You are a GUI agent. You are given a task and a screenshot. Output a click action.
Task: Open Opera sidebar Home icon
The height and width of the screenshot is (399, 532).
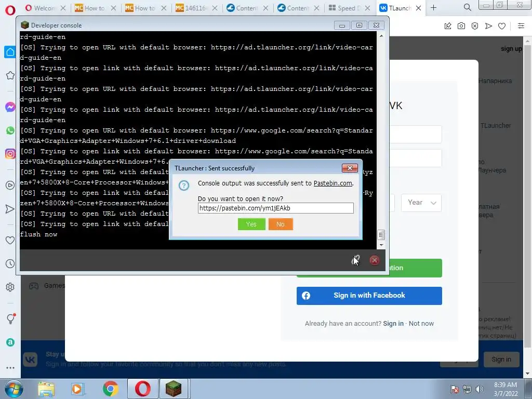[x=10, y=52]
